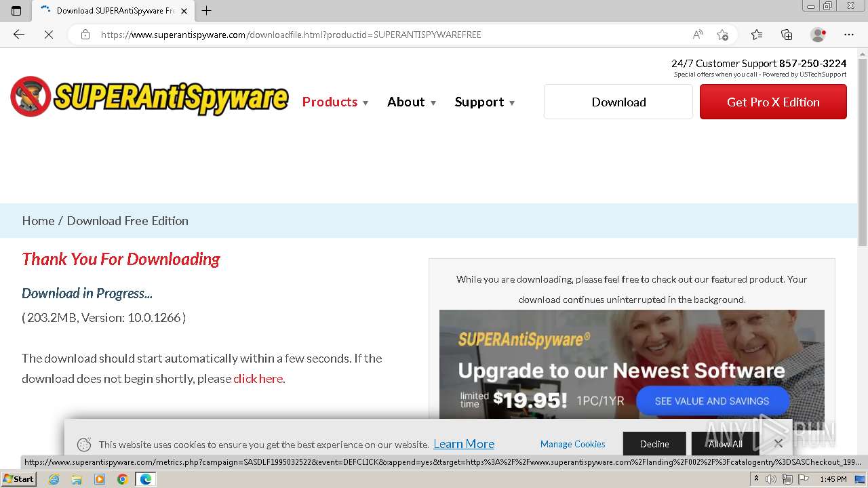Viewport: 868px width, 488px height.
Task: Decline cookies in the banner
Action: click(x=654, y=444)
